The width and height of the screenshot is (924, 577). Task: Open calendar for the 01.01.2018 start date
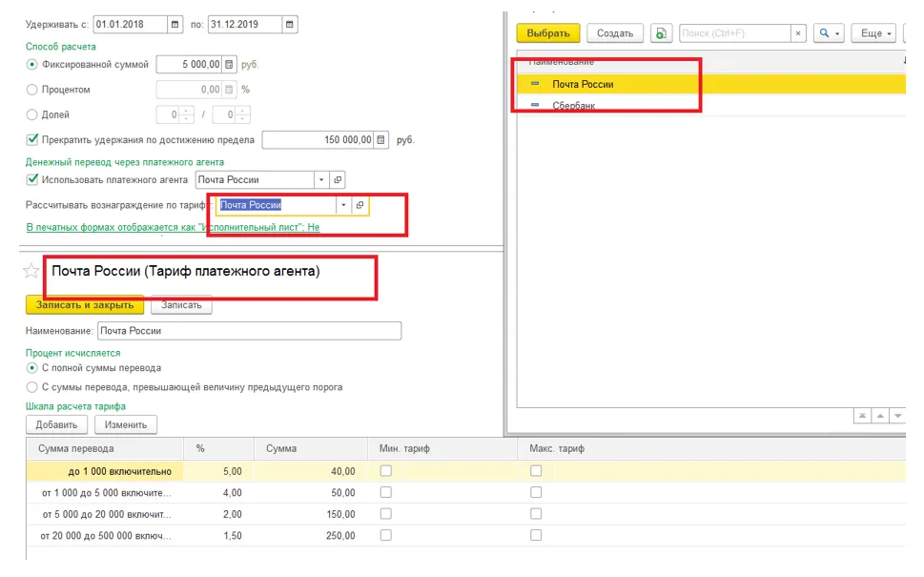point(175,24)
